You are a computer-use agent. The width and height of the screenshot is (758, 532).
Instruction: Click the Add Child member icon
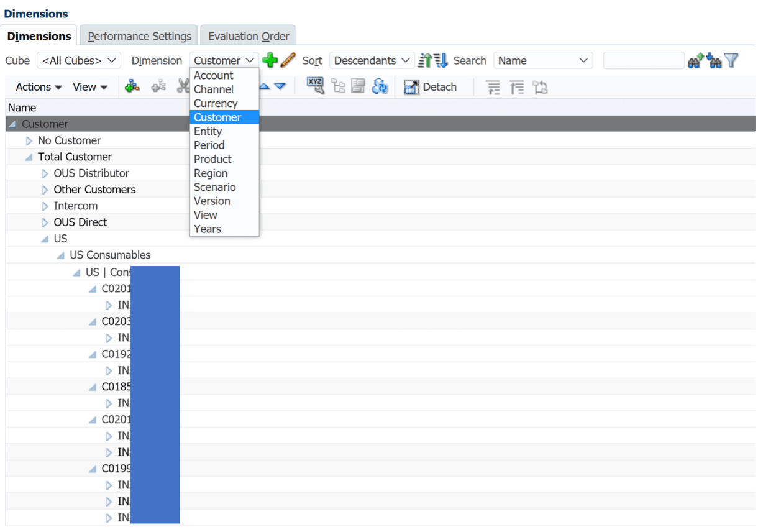tap(132, 87)
